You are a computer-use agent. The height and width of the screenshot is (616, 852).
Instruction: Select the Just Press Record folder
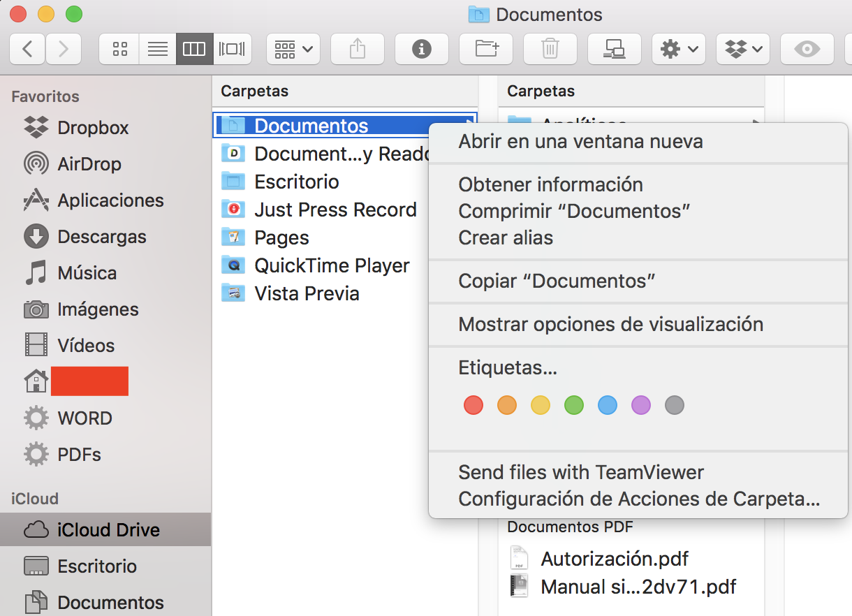click(319, 210)
